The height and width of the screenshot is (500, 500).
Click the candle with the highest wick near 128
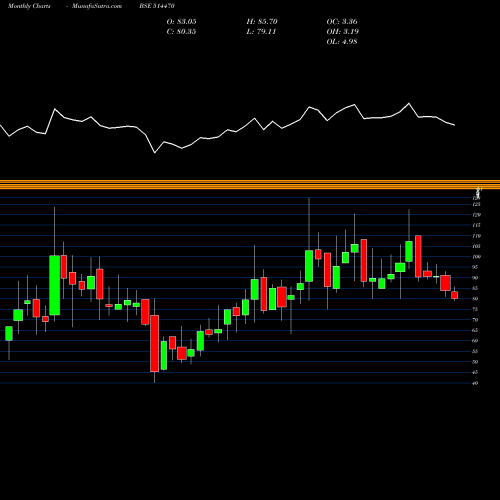pos(309,266)
